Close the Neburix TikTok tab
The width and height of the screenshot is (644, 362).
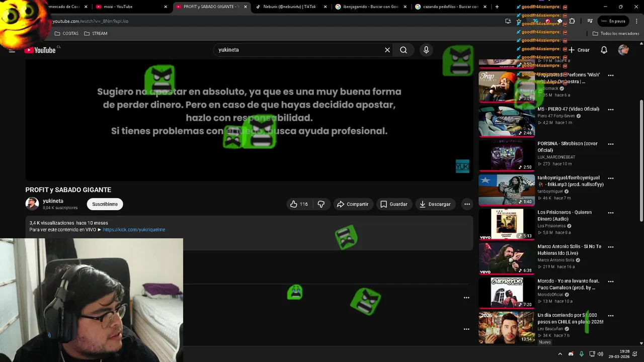point(326,7)
